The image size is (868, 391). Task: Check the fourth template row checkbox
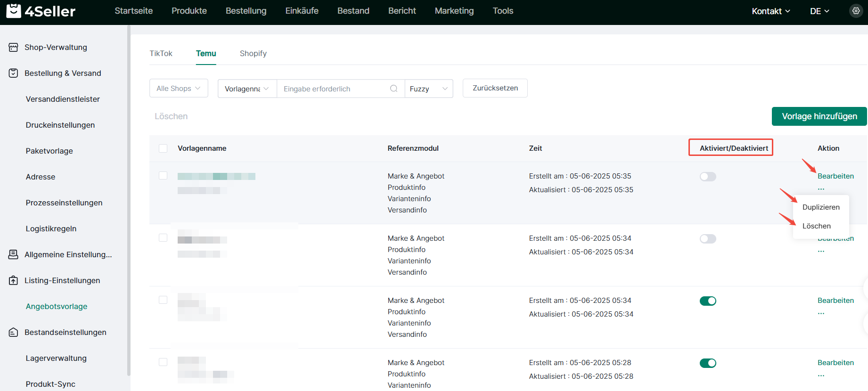(x=163, y=362)
